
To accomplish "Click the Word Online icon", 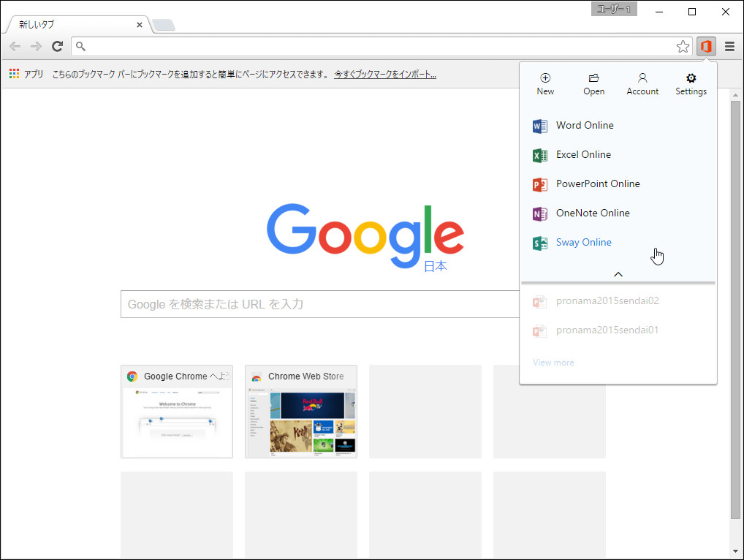I will pyautogui.click(x=540, y=126).
